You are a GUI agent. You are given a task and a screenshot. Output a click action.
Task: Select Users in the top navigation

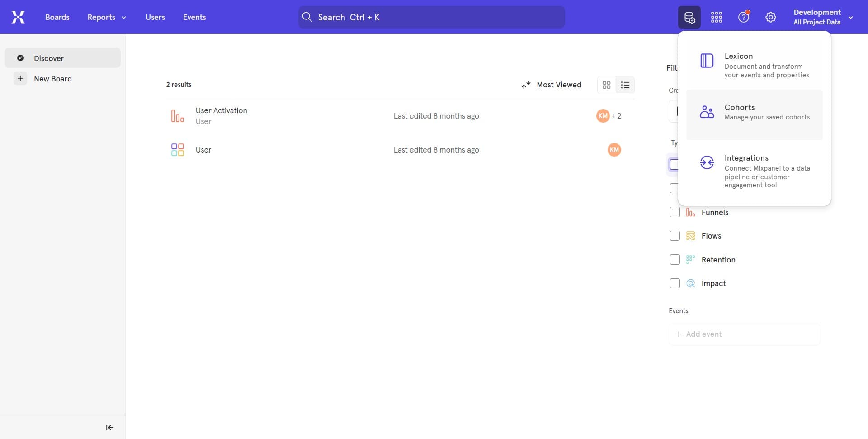(155, 17)
